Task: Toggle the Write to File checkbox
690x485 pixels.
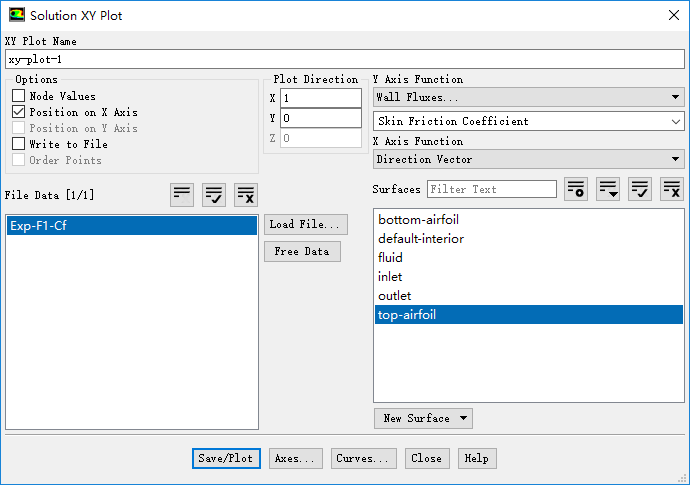Action: [18, 144]
